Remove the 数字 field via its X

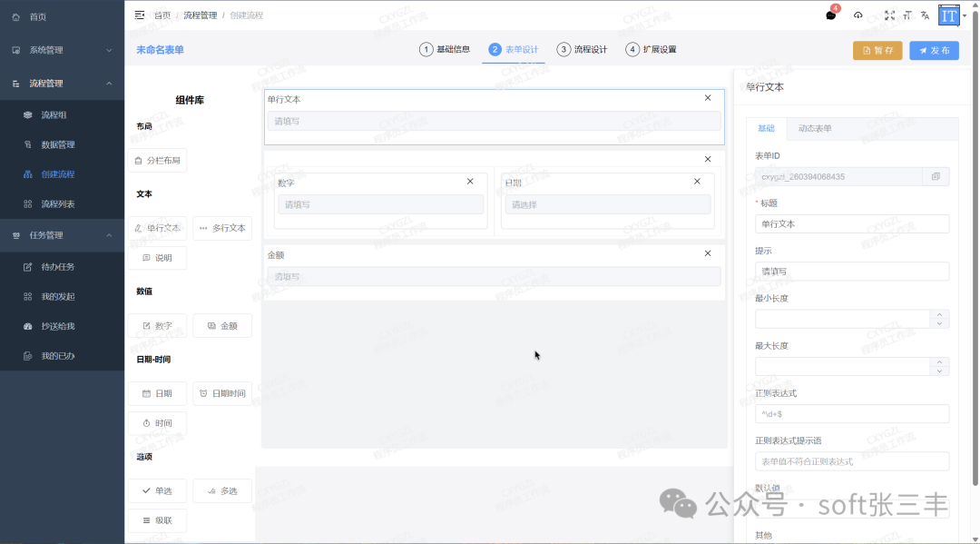(x=470, y=181)
